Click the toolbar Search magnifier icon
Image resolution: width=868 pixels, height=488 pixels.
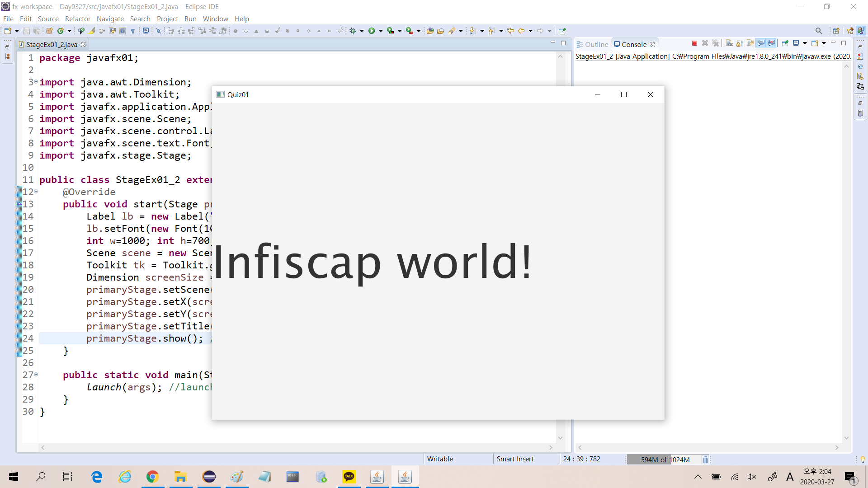pos(818,31)
